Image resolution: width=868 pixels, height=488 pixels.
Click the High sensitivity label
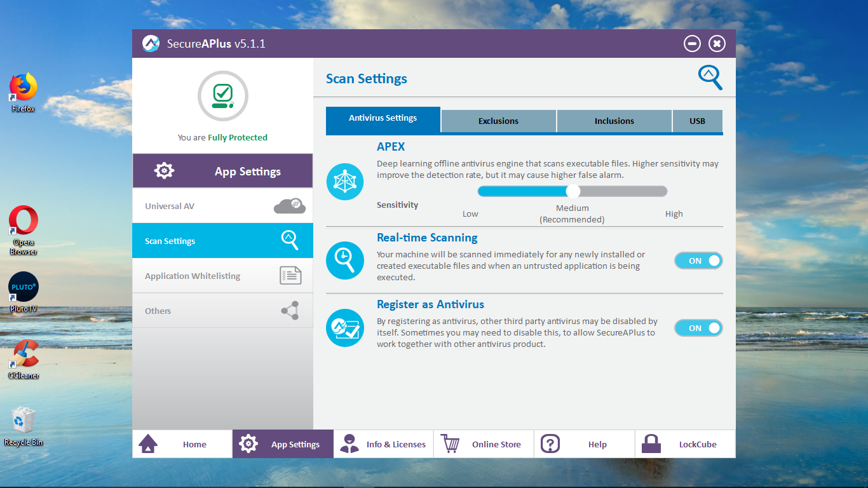click(674, 213)
